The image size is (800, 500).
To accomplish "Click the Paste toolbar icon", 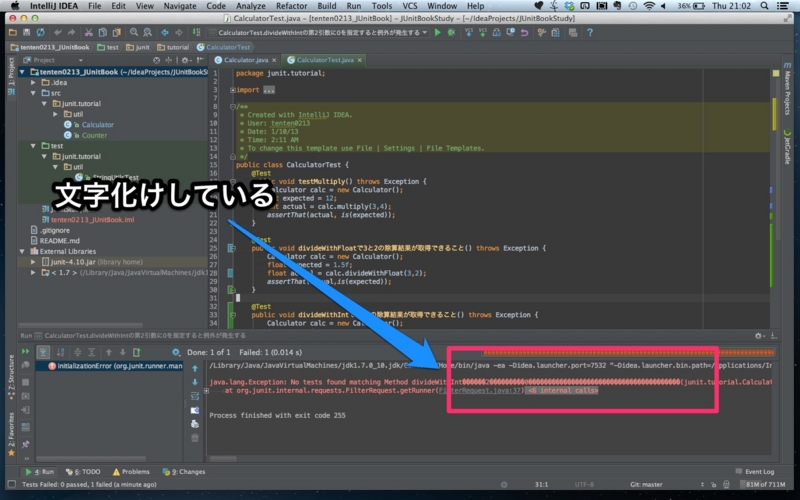I will click(x=116, y=33).
